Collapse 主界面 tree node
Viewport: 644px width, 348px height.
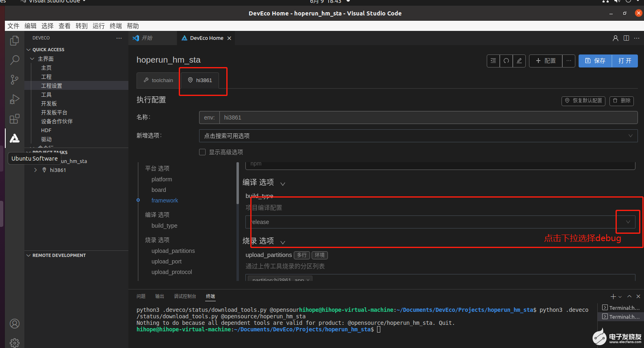(x=33, y=59)
